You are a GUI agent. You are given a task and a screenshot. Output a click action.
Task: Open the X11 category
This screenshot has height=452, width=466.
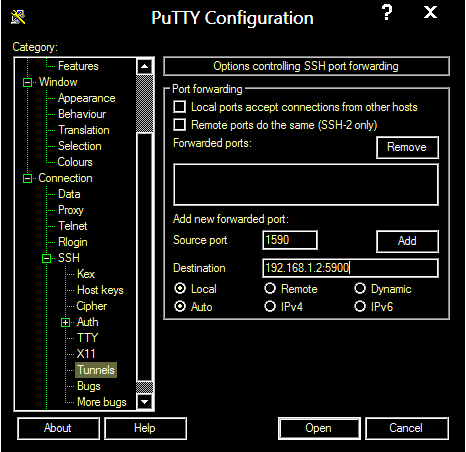click(x=86, y=354)
